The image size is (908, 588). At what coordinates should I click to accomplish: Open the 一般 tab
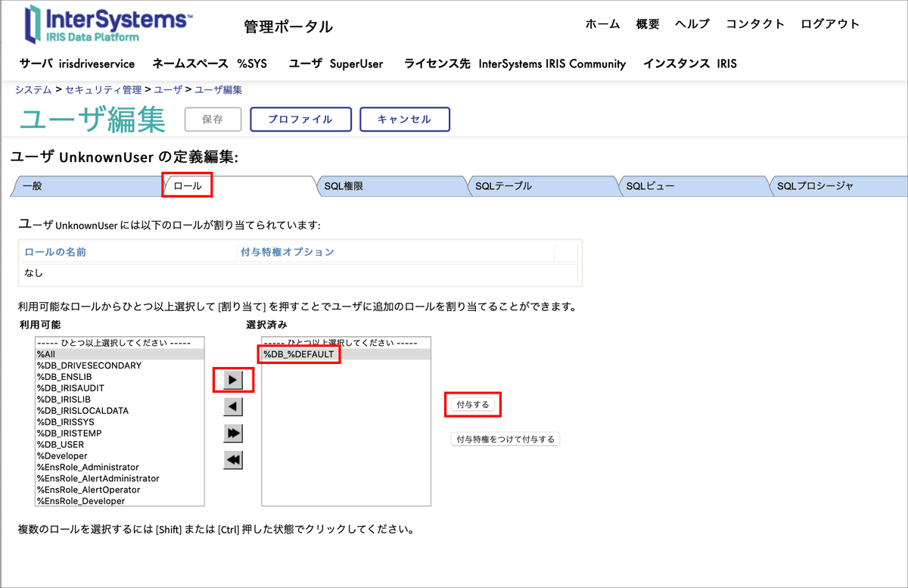click(x=87, y=185)
